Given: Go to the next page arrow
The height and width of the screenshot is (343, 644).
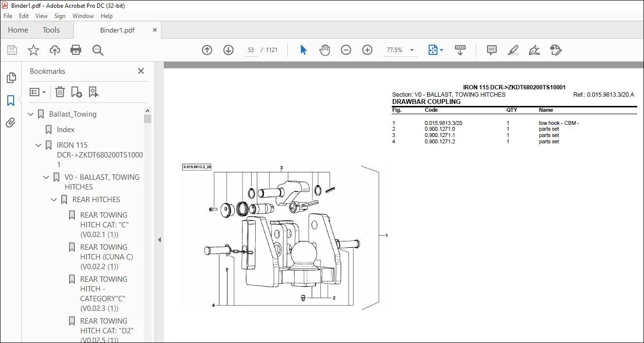Looking at the screenshot, I should tap(228, 50).
